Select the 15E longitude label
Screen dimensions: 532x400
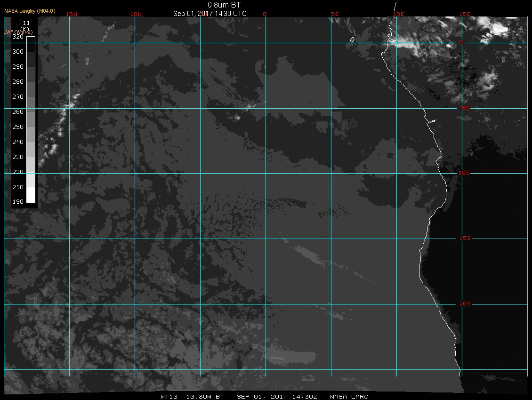click(x=465, y=14)
